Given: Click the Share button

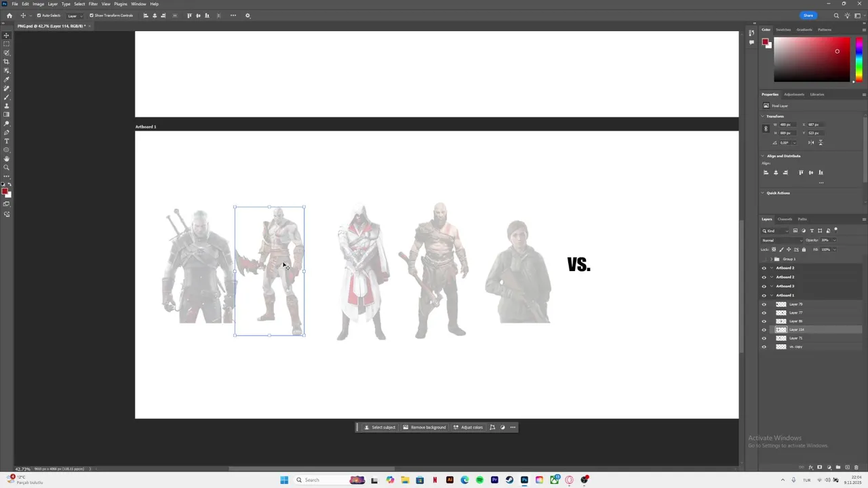Looking at the screenshot, I should [x=808, y=16].
